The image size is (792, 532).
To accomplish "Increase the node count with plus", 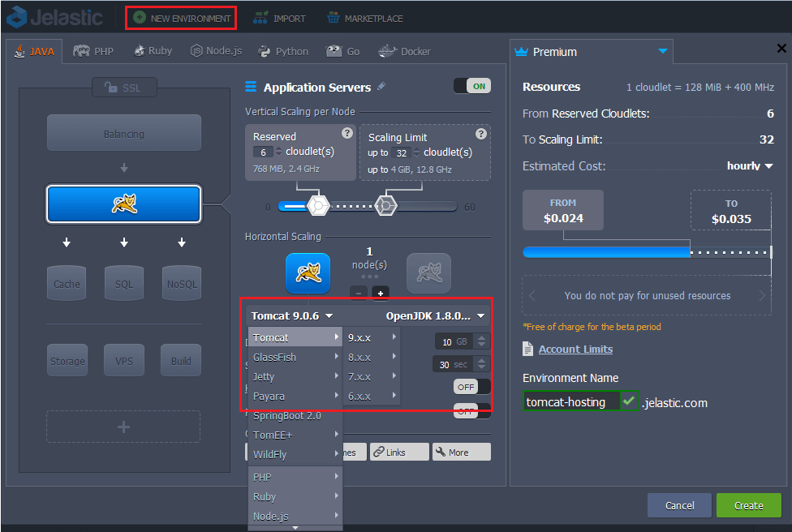I will (381, 294).
